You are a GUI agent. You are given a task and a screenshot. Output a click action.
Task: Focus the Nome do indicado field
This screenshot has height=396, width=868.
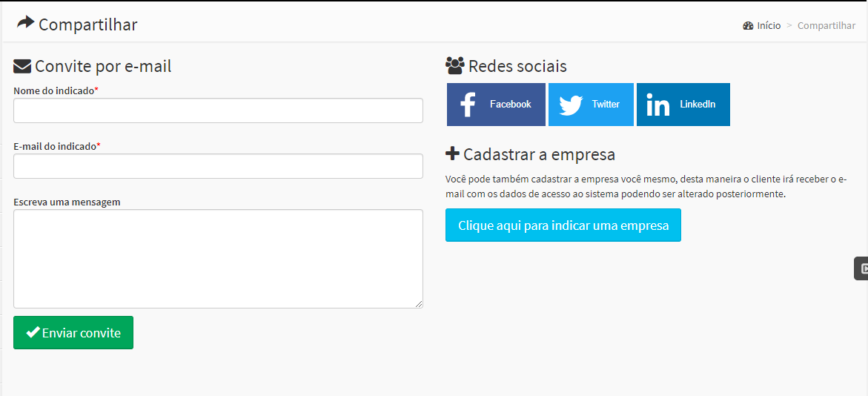218,110
